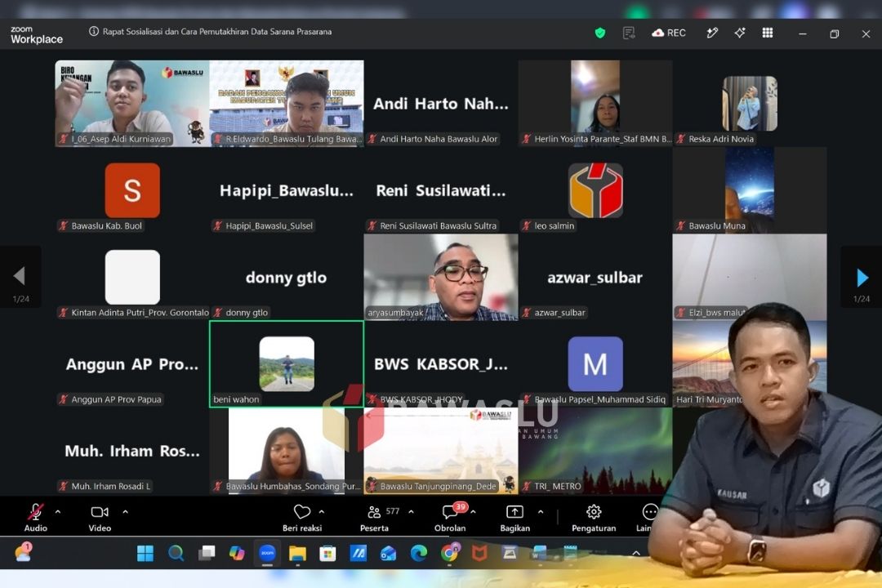The height and width of the screenshot is (588, 882).
Task: Click the Bawaslu Papsel_Muhammad Sidiq tile
Action: [595, 364]
